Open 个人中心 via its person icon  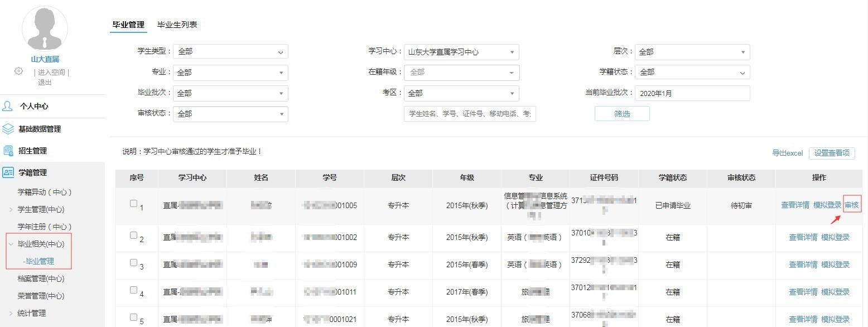(8, 106)
